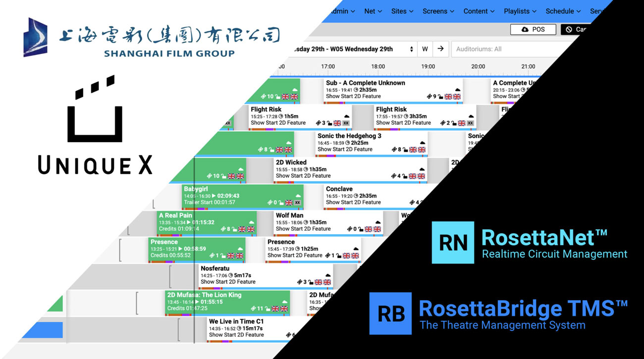
Task: Select the A Real Pain show title
Action: pos(175,215)
